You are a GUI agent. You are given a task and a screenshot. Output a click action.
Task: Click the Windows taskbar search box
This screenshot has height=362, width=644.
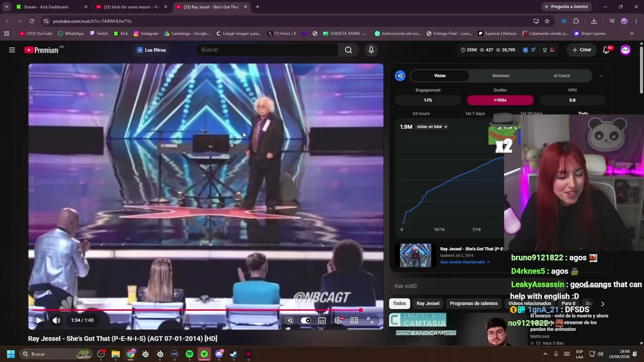coord(56,354)
